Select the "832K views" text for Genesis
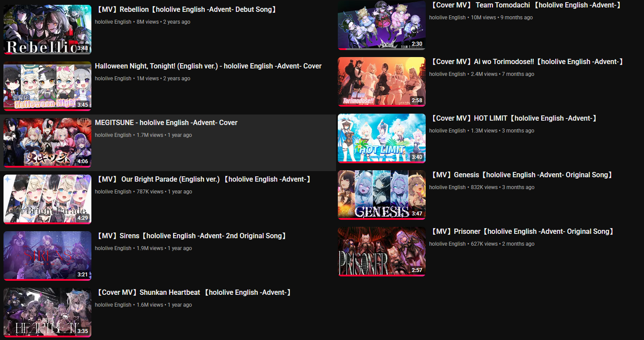This screenshot has height=340, width=644. [x=484, y=187]
